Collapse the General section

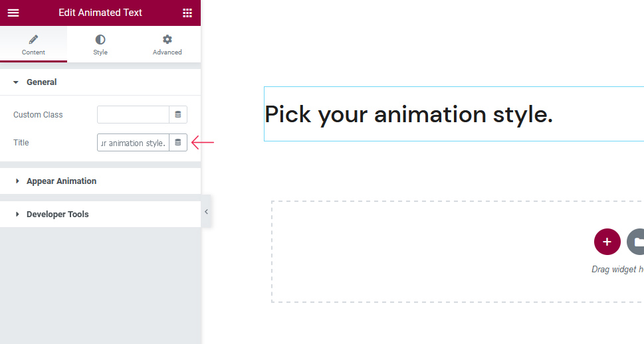[41, 82]
